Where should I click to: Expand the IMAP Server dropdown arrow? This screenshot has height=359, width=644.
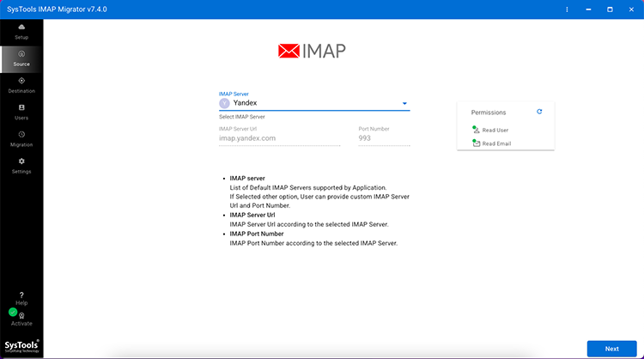tap(404, 104)
